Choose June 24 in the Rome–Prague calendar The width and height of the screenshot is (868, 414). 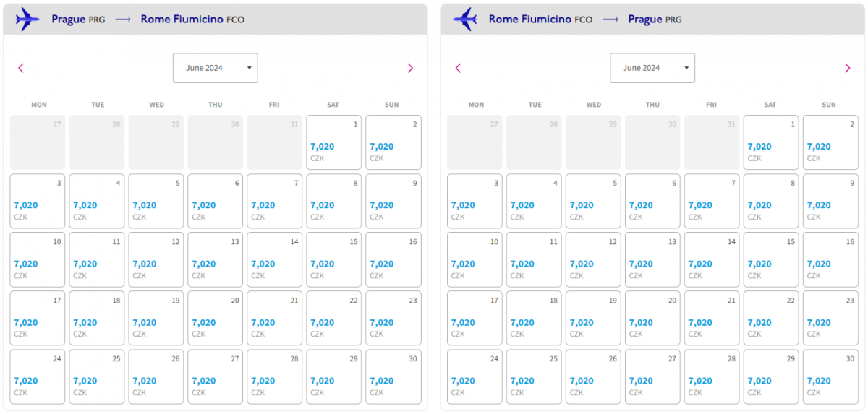point(474,376)
